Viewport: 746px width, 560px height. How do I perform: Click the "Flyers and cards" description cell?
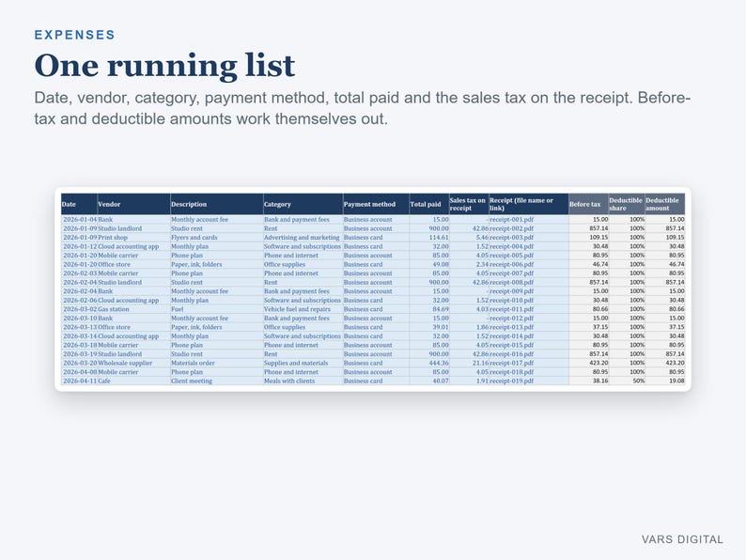216,238
